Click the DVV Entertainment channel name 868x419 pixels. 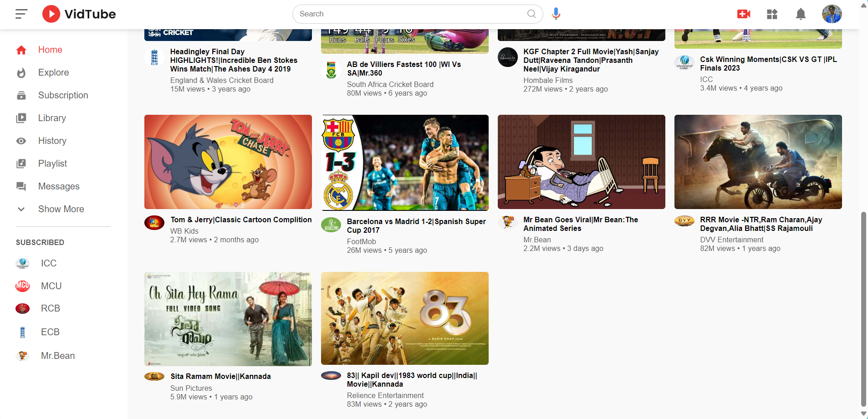(x=731, y=240)
